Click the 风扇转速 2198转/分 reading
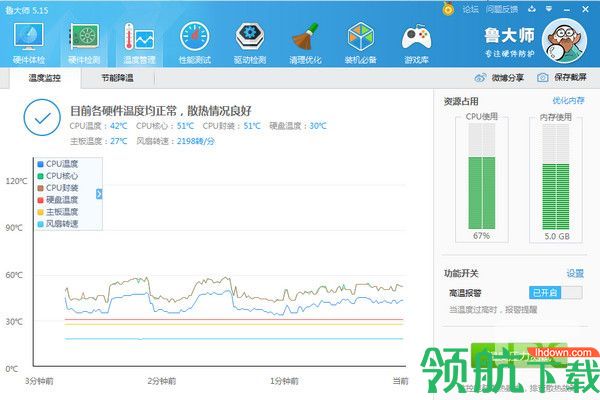This screenshot has height=400, width=600. click(176, 141)
